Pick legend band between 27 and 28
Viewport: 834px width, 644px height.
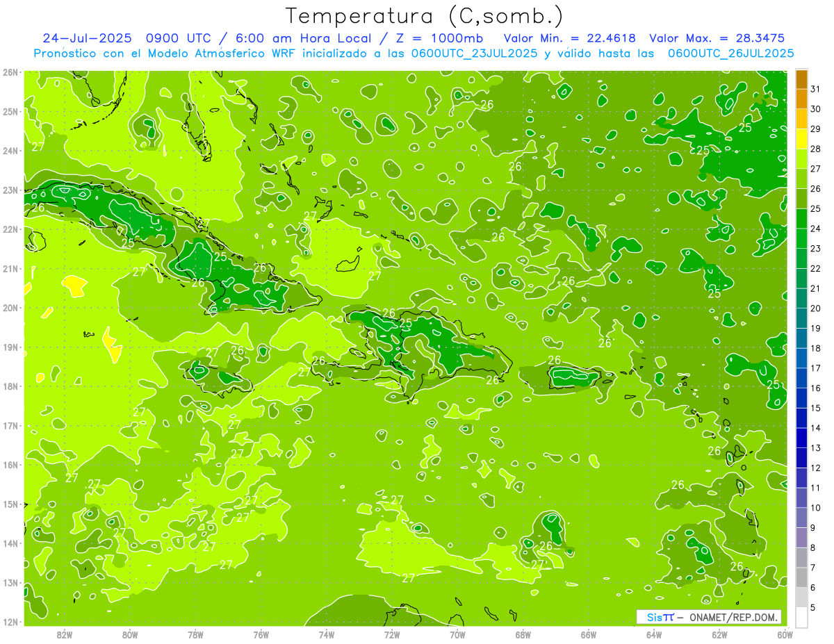[x=801, y=159]
